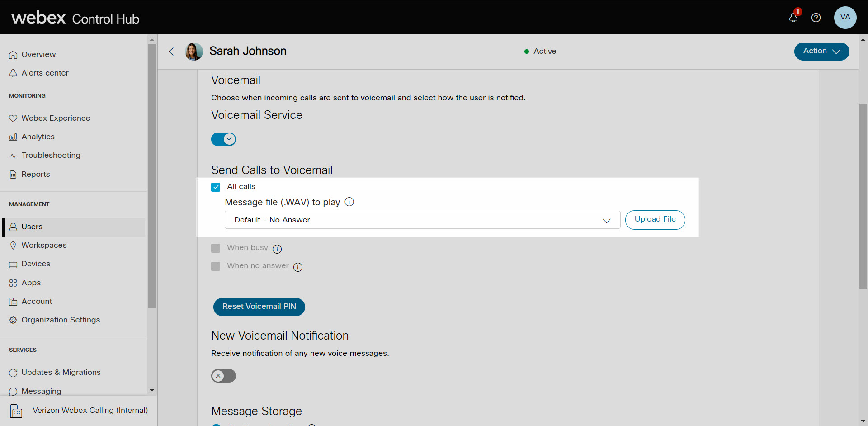This screenshot has height=426, width=868.
Task: Click the help question mark icon
Action: (x=816, y=18)
